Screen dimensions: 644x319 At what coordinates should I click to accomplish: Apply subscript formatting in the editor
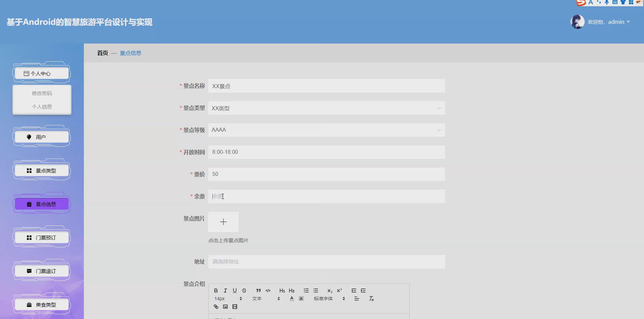pos(330,291)
